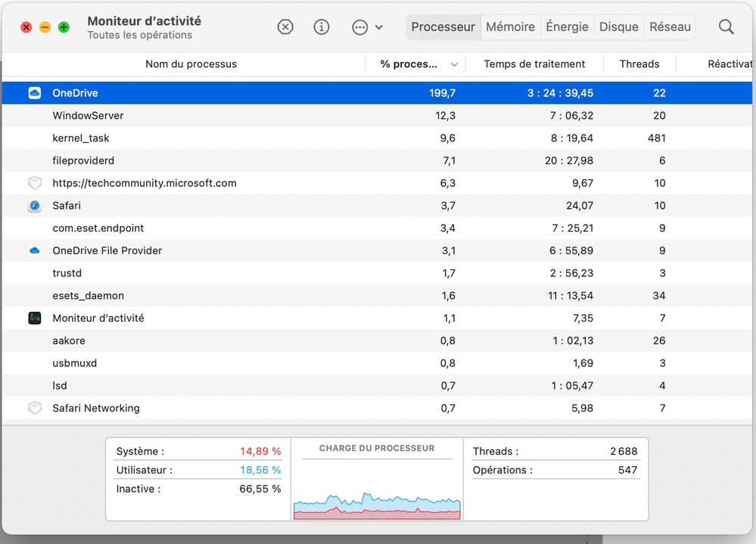Click the Moniteur d'activité window title
The image size is (756, 544).
(x=144, y=21)
